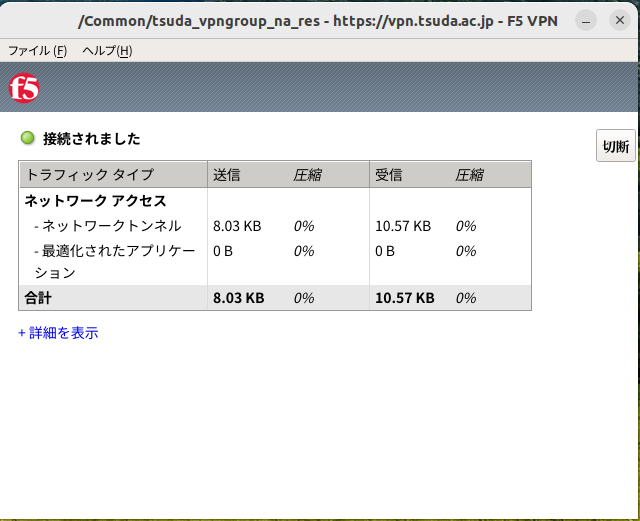This screenshot has height=521, width=640.
Task: Click the 接続されました status text
Action: [92, 139]
